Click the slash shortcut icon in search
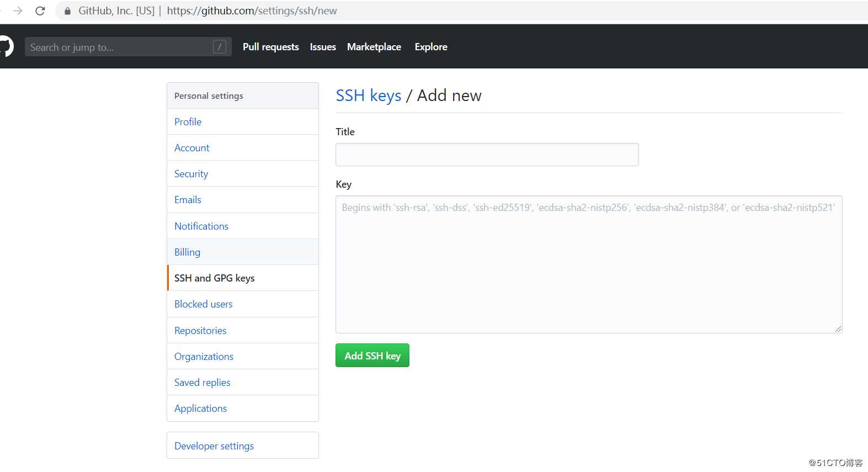 (x=220, y=47)
